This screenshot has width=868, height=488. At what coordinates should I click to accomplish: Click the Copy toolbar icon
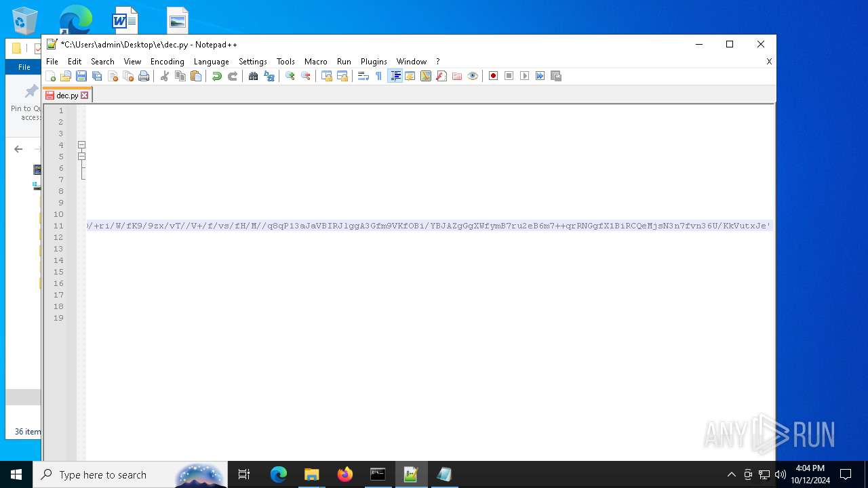pos(180,76)
